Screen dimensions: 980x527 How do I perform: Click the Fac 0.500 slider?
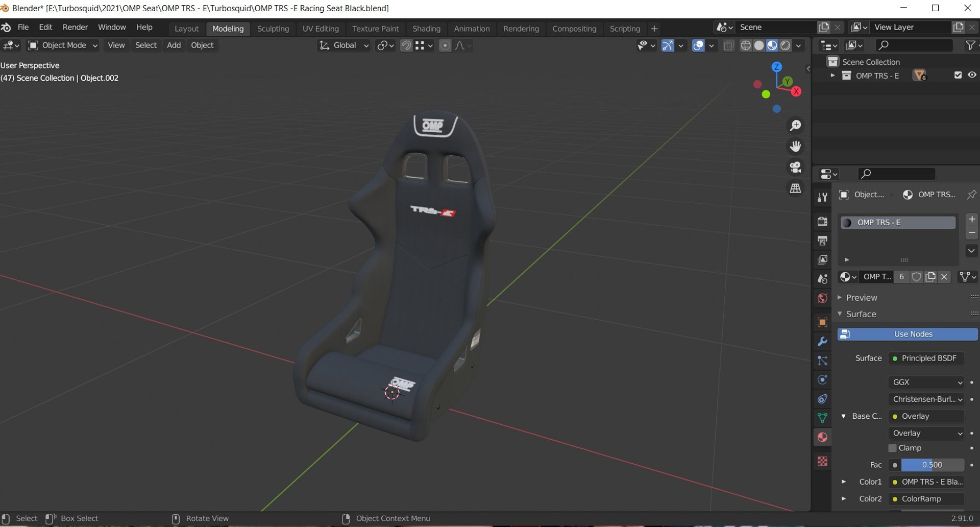pyautogui.click(x=932, y=465)
